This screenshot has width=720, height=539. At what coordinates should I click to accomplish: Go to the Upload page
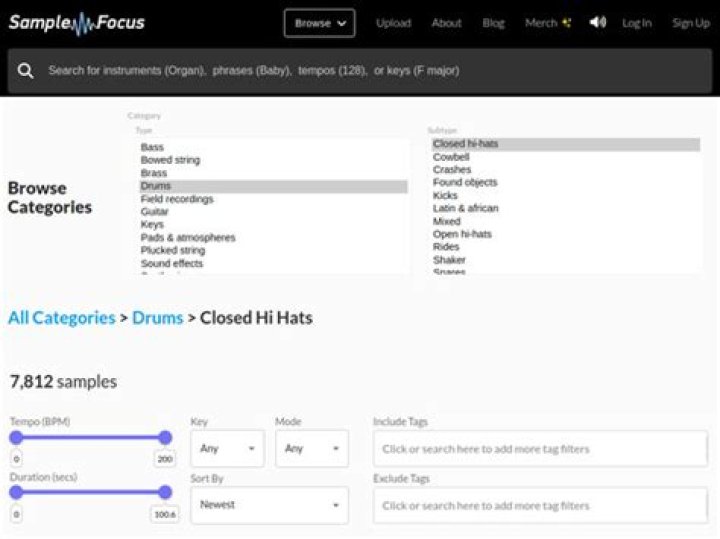(393, 23)
